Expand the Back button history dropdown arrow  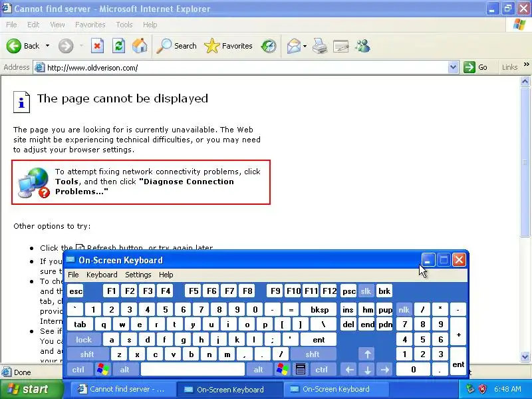[47, 46]
